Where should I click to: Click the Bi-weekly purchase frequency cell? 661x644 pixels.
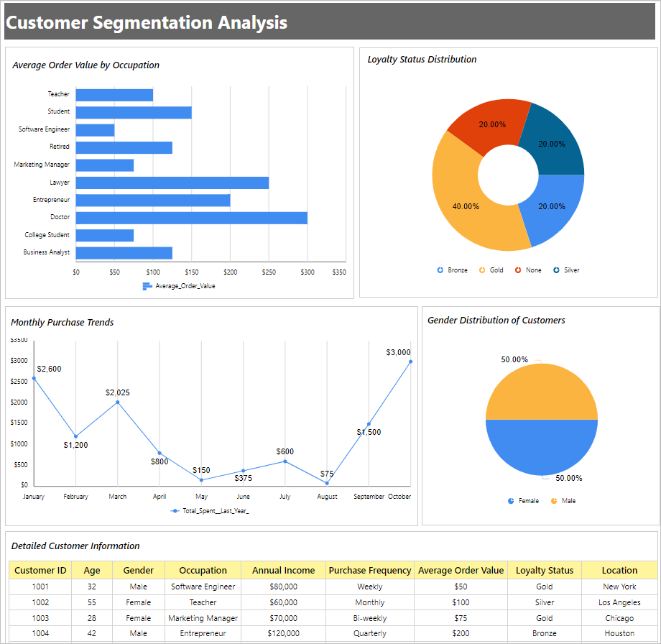(370, 618)
